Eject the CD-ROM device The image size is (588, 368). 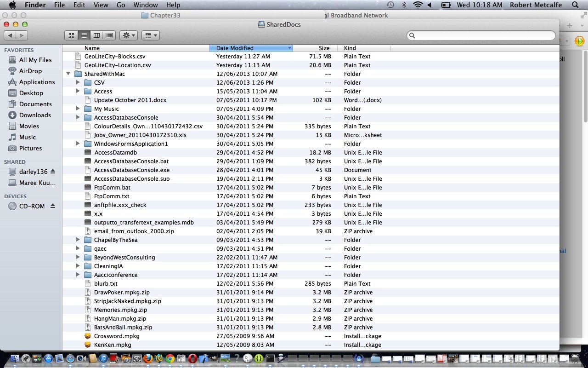pos(53,206)
